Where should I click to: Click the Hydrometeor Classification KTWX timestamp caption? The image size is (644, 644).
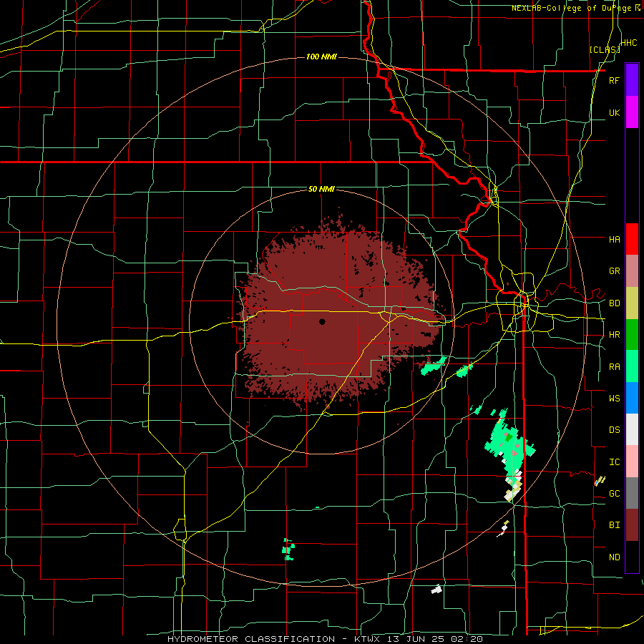(x=325, y=639)
